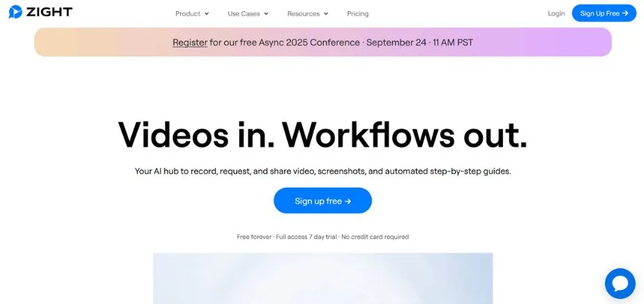The image size is (644, 304).
Task: Open the live chat bubble widget
Action: [620, 283]
